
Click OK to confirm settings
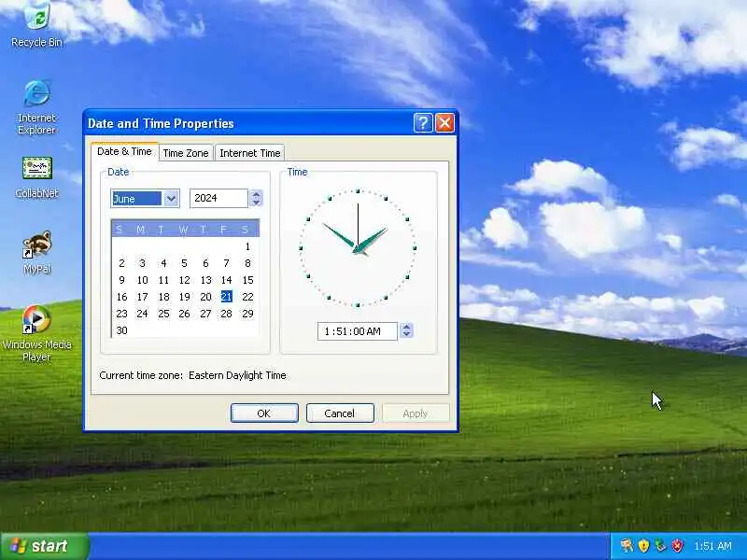click(x=264, y=413)
